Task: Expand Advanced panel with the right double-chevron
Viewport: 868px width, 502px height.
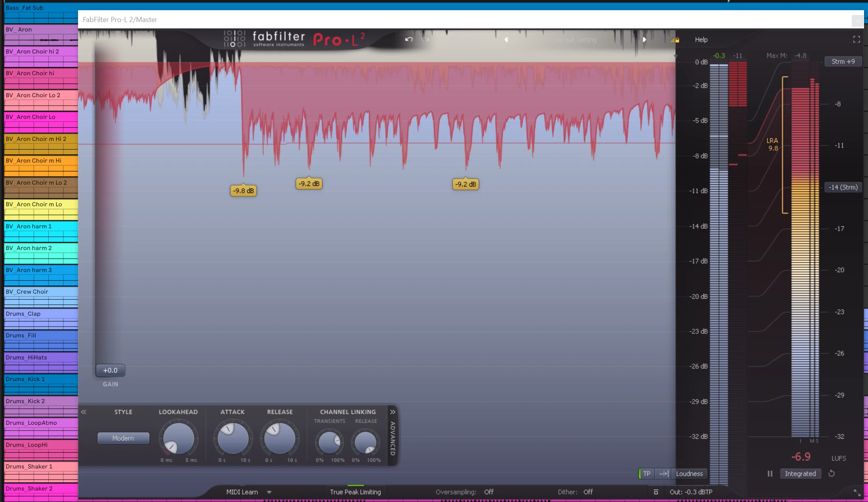Action: [x=392, y=412]
